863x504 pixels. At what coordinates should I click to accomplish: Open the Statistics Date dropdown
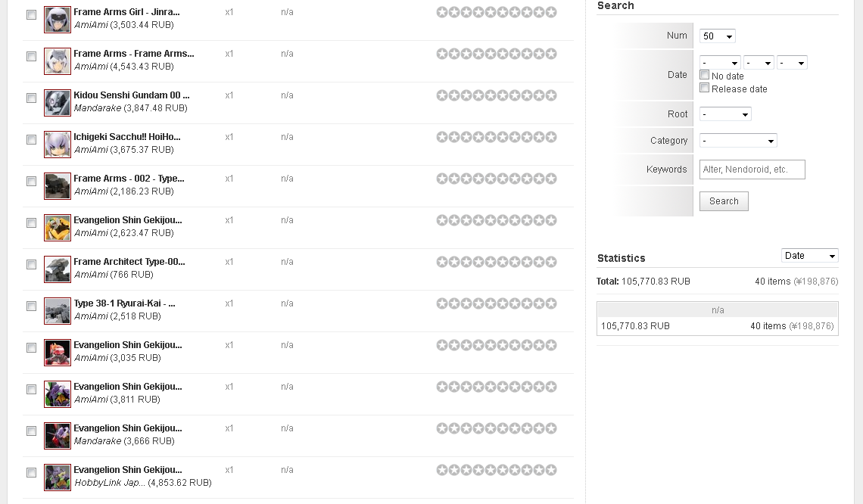tap(809, 256)
